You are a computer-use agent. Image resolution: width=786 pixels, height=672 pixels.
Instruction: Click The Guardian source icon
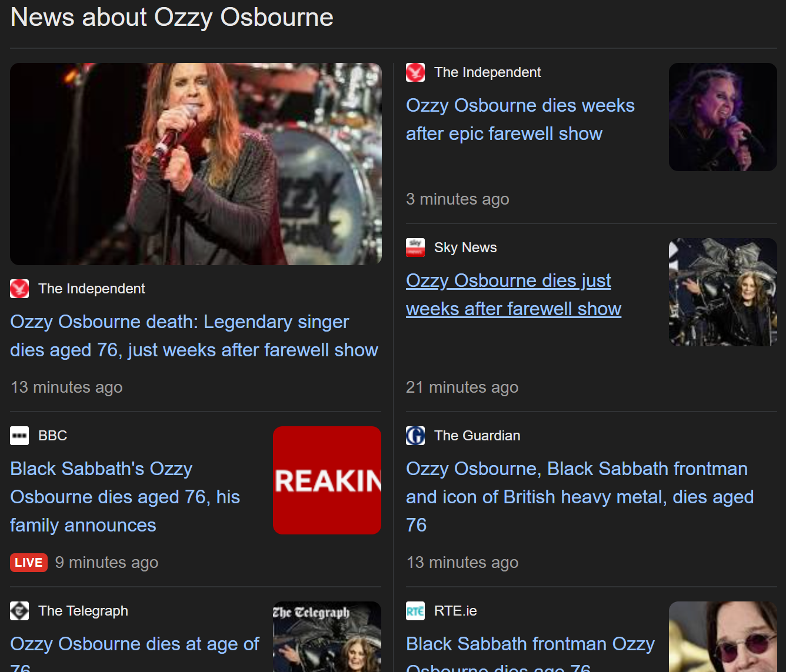415,436
